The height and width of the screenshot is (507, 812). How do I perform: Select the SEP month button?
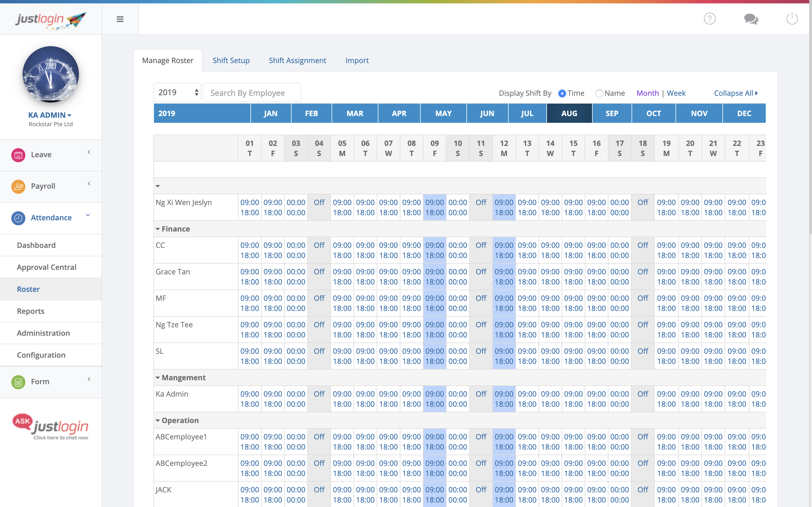[x=612, y=113]
